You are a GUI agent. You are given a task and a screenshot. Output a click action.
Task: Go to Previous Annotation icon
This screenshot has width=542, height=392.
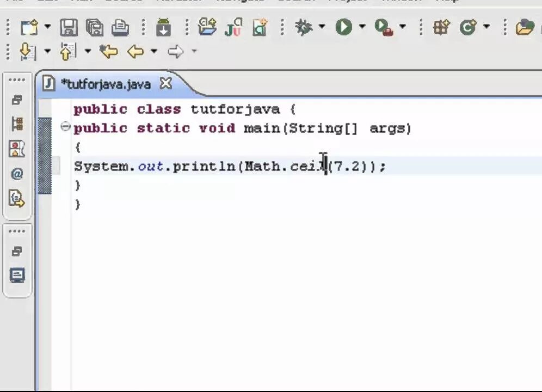click(x=68, y=51)
